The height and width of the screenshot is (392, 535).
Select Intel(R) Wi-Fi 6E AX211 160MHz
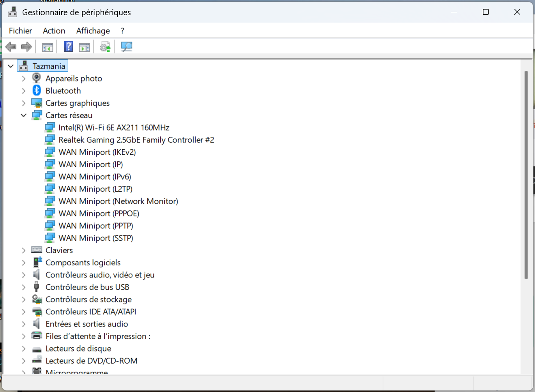pyautogui.click(x=114, y=127)
